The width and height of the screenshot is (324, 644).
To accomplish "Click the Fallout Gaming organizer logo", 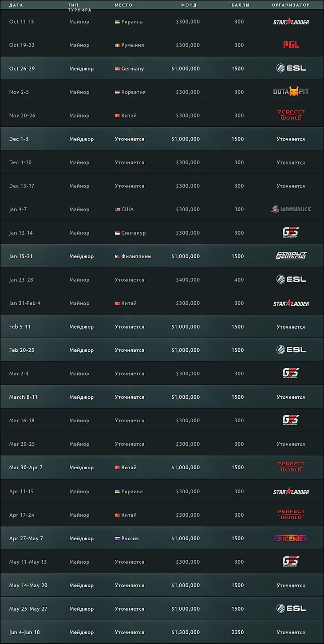I will [x=291, y=256].
